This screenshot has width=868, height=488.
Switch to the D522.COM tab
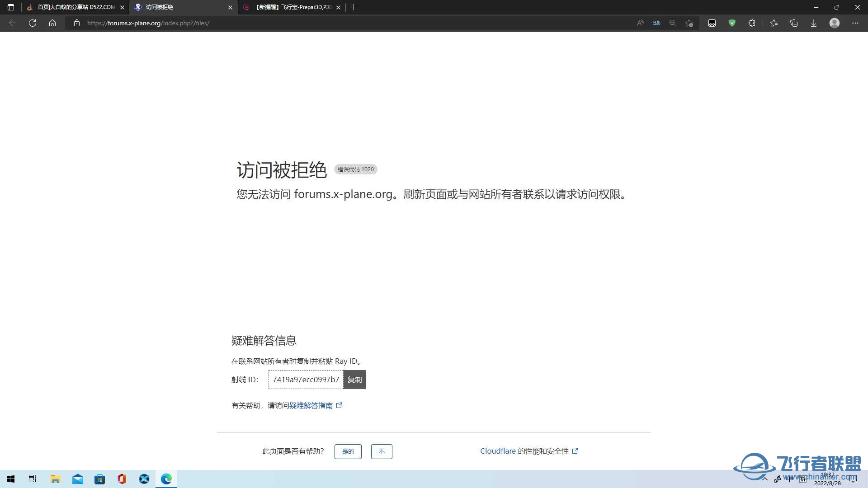click(x=75, y=7)
